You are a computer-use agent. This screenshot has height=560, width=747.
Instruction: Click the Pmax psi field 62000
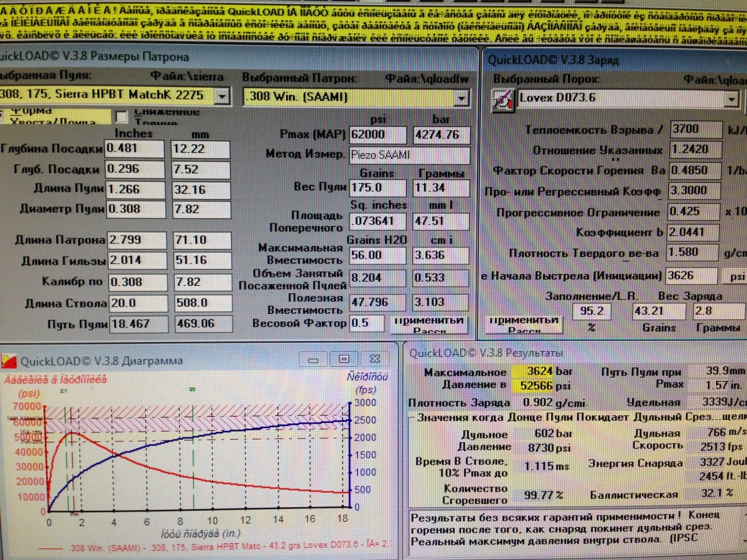click(377, 135)
